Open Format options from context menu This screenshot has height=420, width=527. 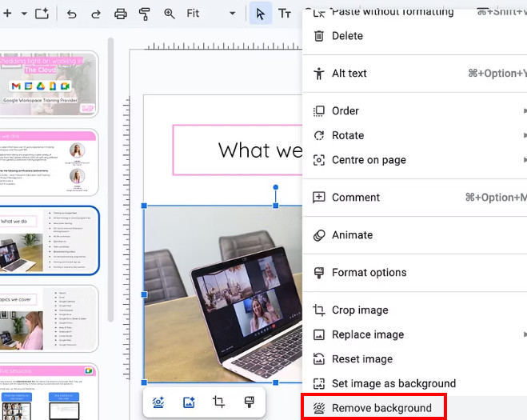click(414, 272)
